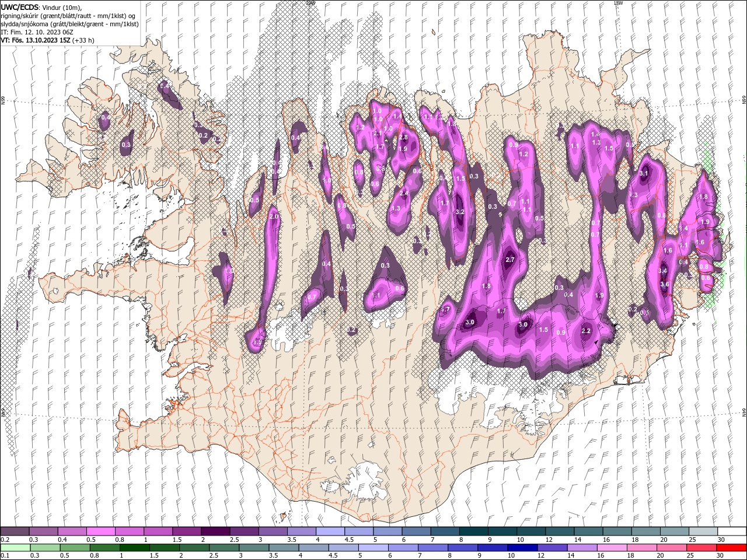
Task: Click the dark teal 8 swatch, upper scale
Action: [x=474, y=531]
